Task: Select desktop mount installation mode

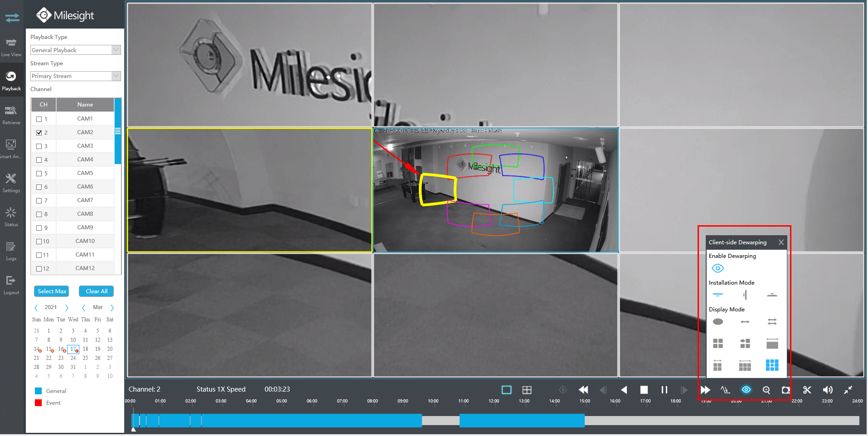Action: click(x=772, y=295)
